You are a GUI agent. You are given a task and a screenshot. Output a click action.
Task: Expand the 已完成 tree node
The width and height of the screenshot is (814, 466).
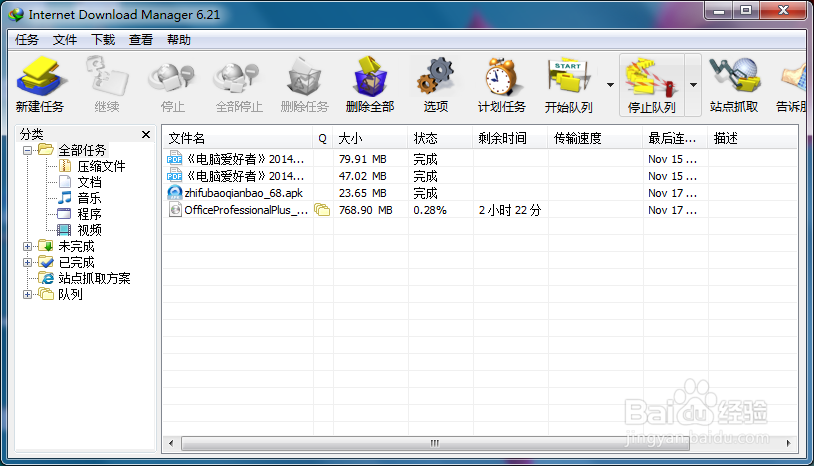28,263
